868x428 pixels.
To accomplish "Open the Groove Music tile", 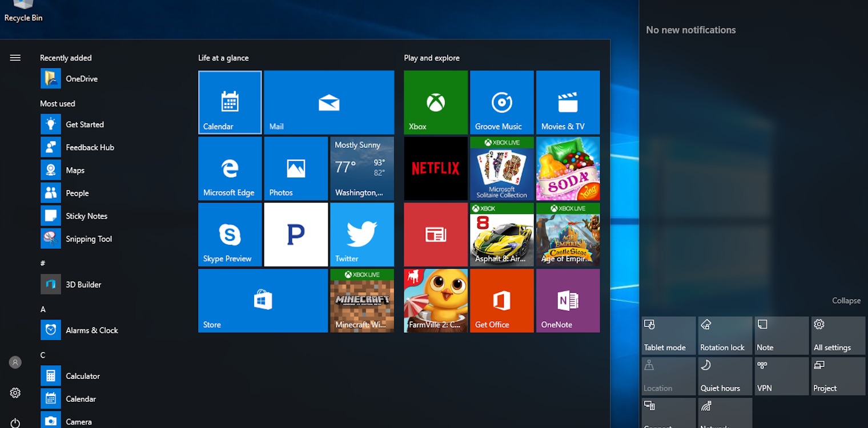I will [502, 102].
